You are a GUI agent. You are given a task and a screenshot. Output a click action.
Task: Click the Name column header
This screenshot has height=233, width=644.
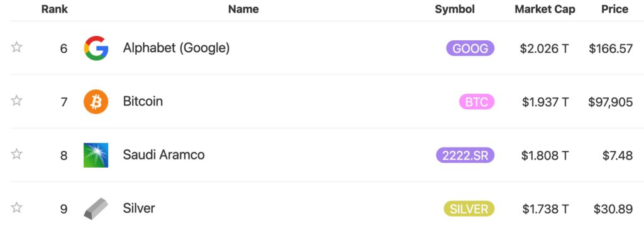point(243,9)
